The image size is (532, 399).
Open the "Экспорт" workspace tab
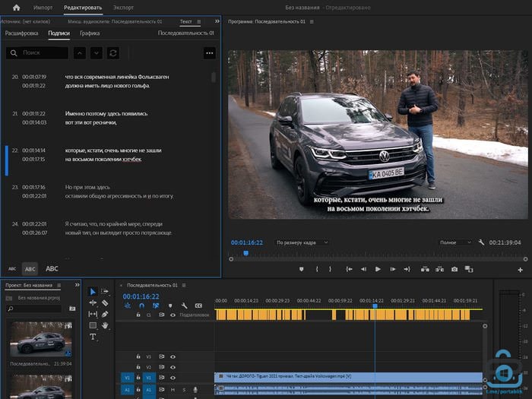click(x=122, y=7)
